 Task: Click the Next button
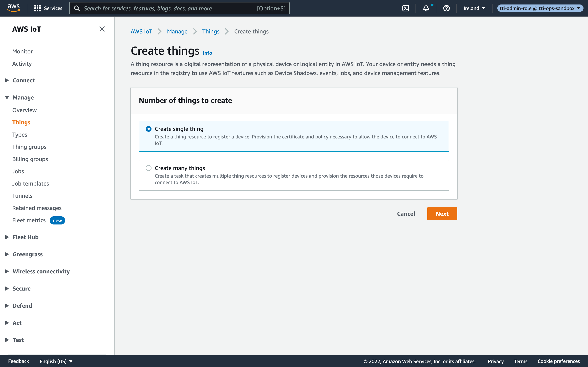click(442, 214)
